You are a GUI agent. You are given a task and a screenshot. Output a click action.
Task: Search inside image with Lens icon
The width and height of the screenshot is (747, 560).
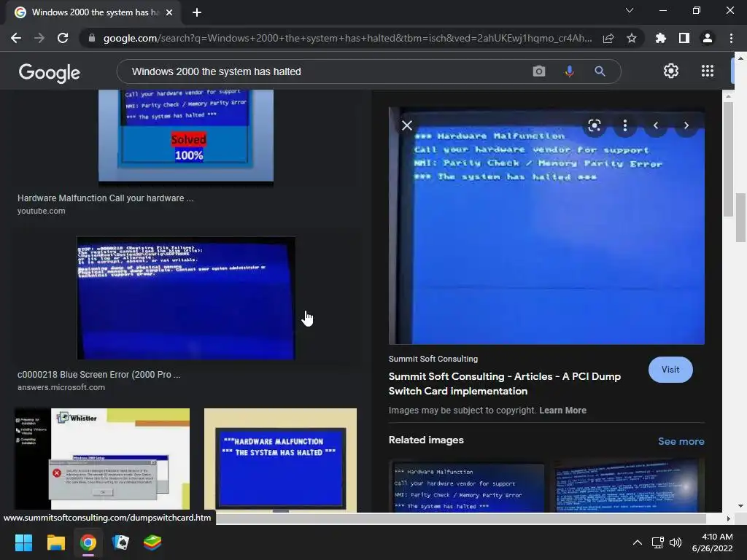click(x=594, y=125)
